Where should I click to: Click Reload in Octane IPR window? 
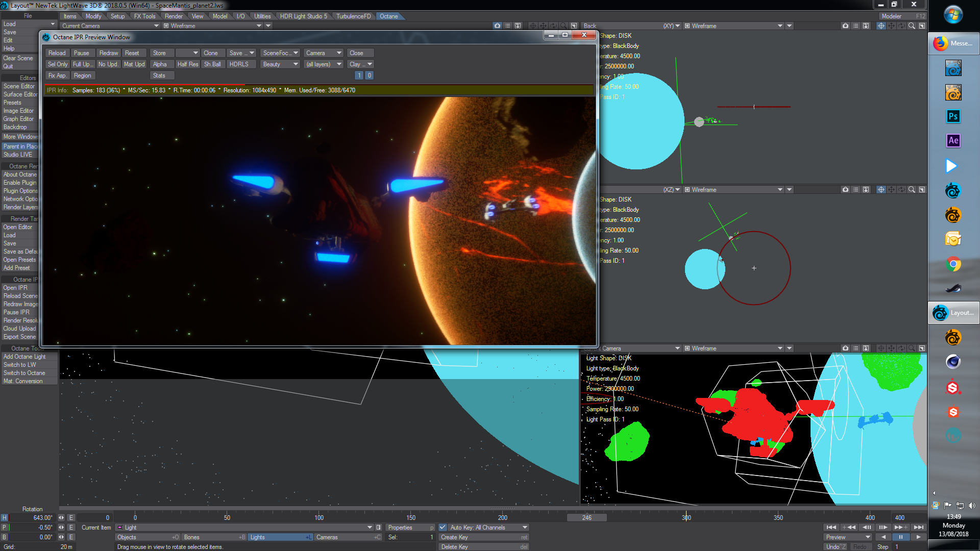point(57,53)
